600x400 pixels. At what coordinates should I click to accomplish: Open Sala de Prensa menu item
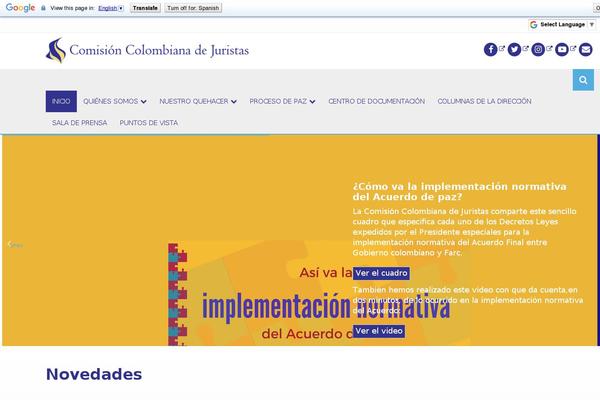[x=80, y=123]
